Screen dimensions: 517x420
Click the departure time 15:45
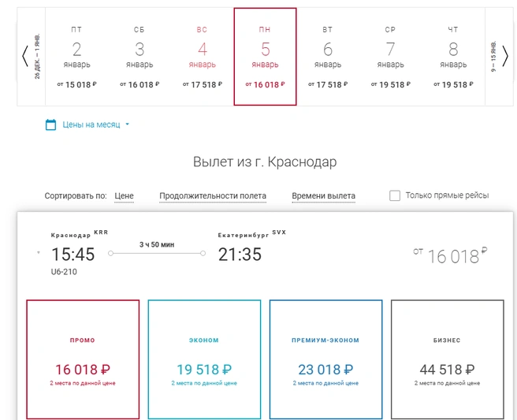tap(73, 255)
